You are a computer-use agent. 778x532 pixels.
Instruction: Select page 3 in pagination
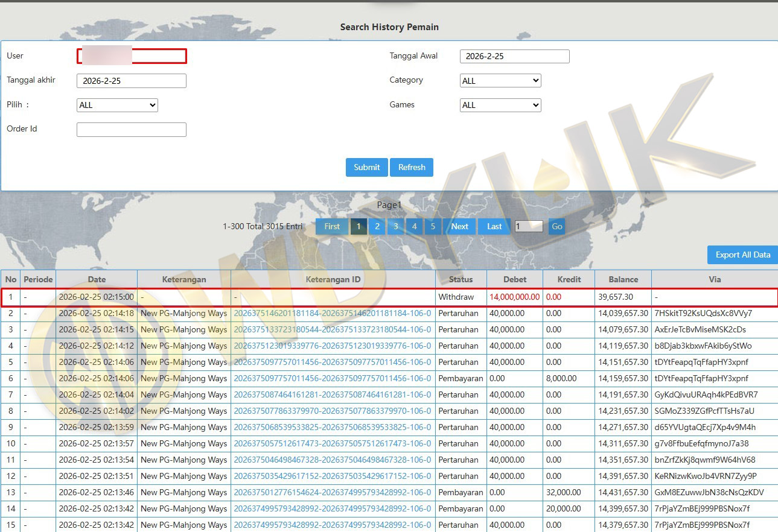(x=396, y=226)
